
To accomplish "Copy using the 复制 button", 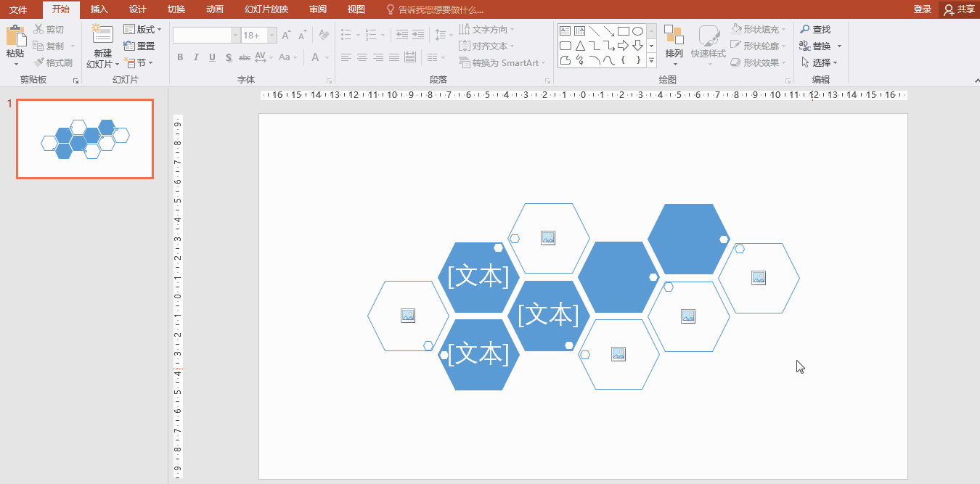I will coord(49,46).
